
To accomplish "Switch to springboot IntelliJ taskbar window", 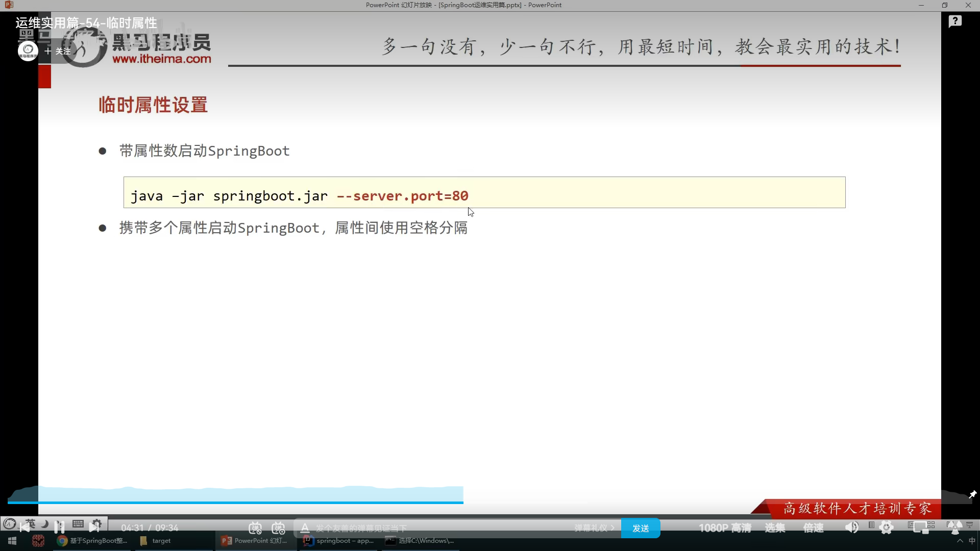I will [x=339, y=541].
